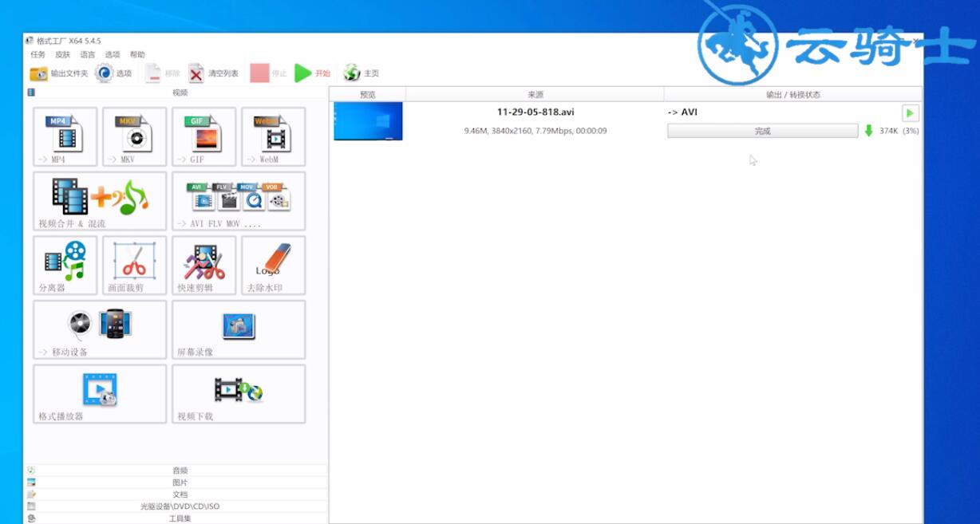
Task: Select the file name 11-29-05-818.avi
Action: click(x=535, y=112)
